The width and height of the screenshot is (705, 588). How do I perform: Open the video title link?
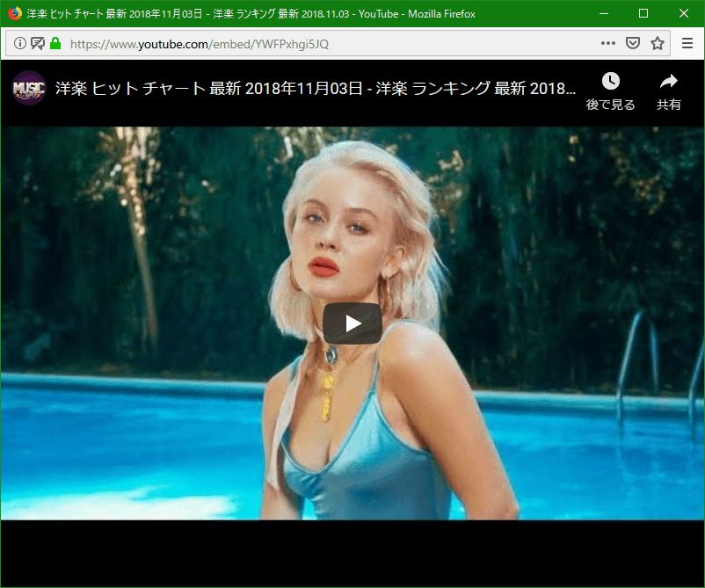(x=316, y=88)
